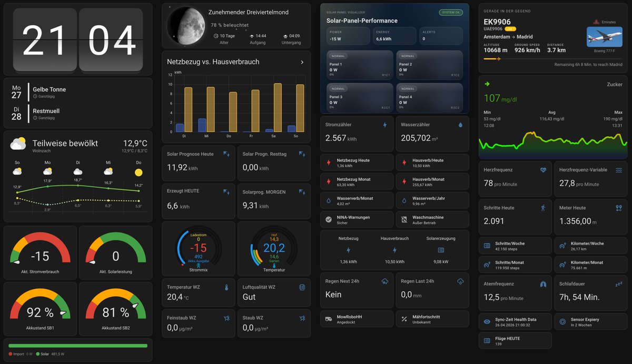Click the green Import/Solar power bar
Image resolution: width=632 pixels, height=364 pixels.
coord(78,346)
